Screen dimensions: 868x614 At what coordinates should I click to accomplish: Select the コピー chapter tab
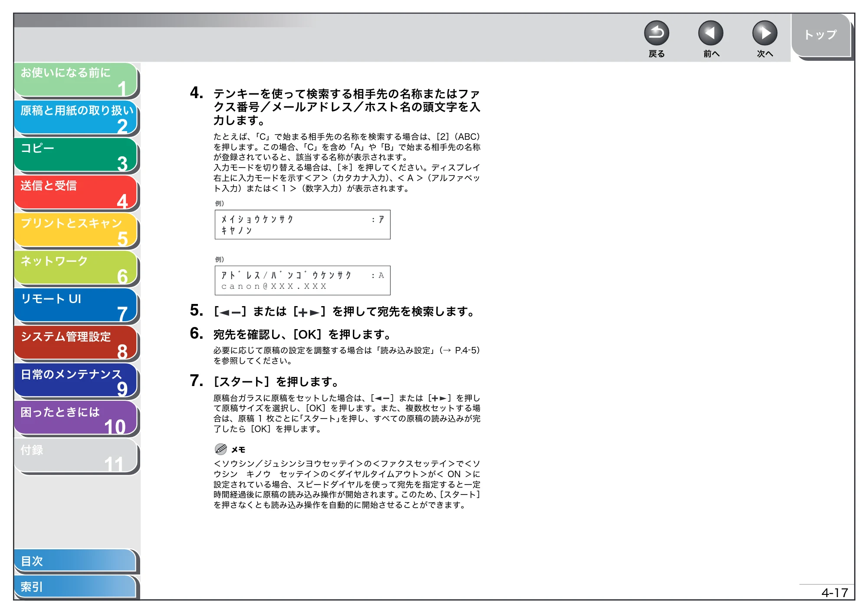pos(76,155)
